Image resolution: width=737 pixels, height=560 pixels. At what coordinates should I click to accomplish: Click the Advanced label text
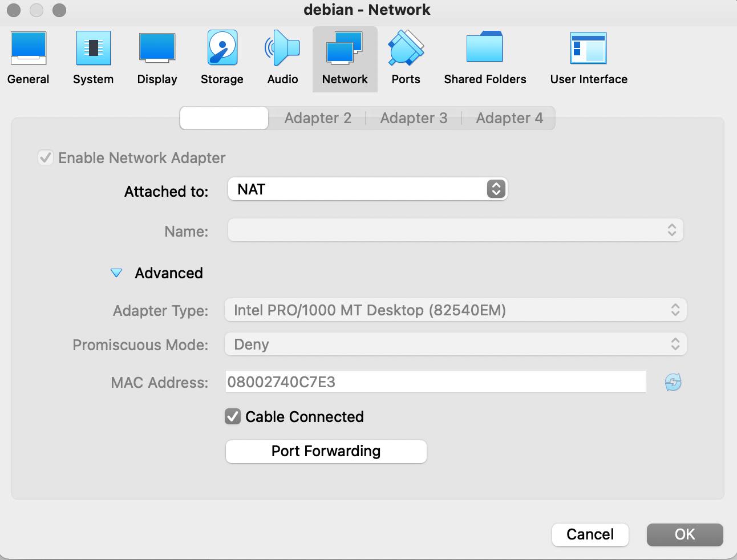pos(169,273)
